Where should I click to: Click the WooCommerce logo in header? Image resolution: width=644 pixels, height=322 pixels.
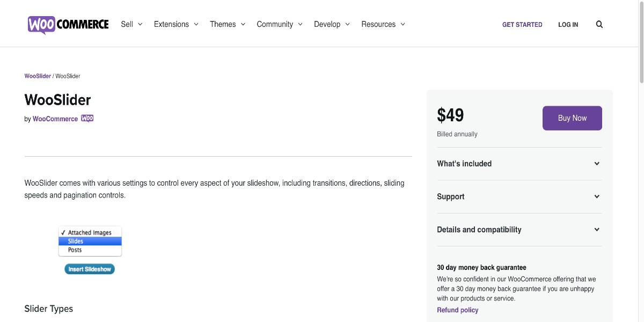click(x=68, y=24)
